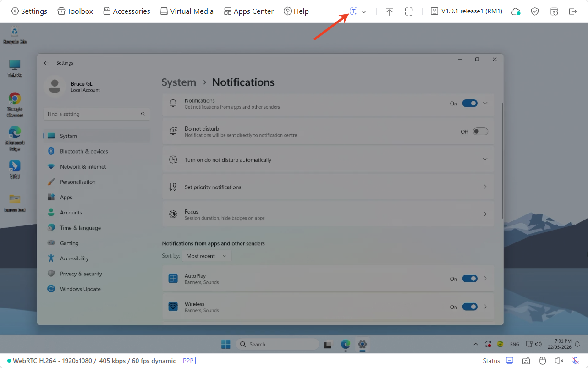Open Accessibility settings in sidebar
This screenshot has width=588, height=368.
tap(97, 258)
